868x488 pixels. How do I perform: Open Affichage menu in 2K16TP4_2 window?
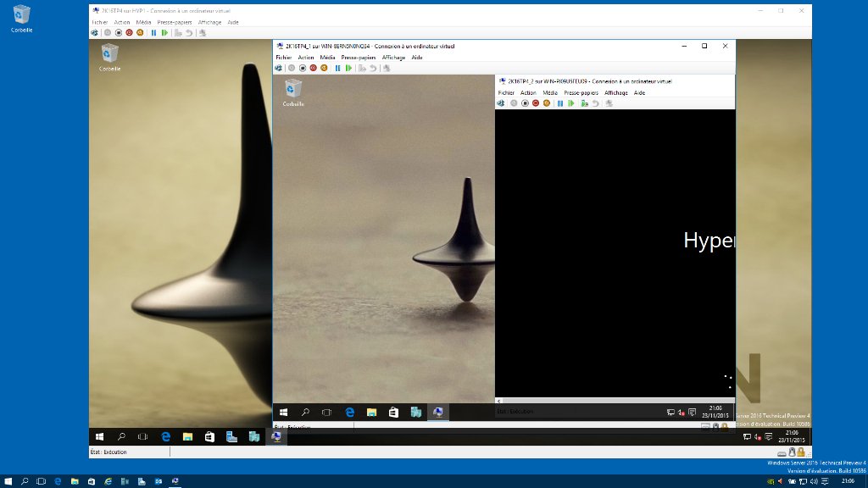616,92
